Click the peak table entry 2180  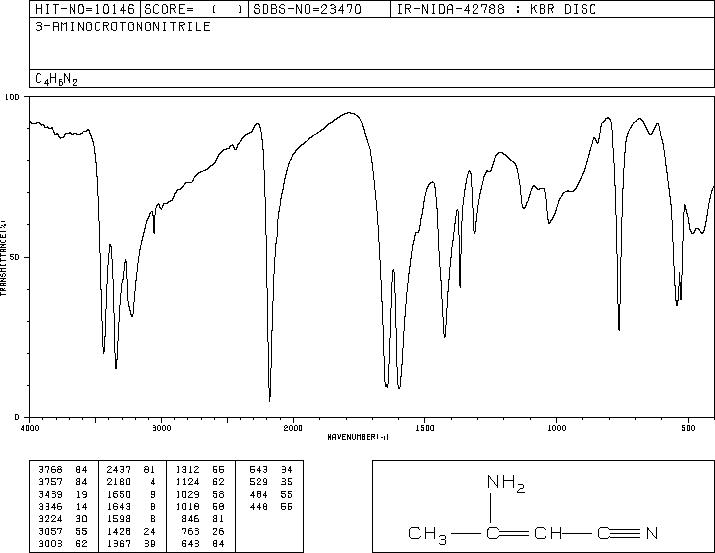tap(119, 482)
